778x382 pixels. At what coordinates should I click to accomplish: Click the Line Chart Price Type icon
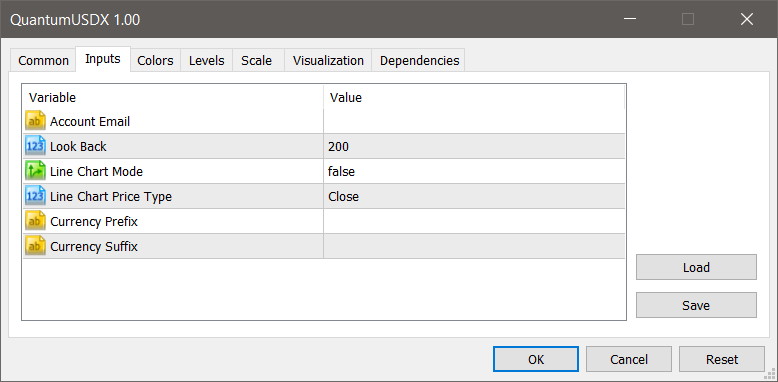pyautogui.click(x=35, y=196)
